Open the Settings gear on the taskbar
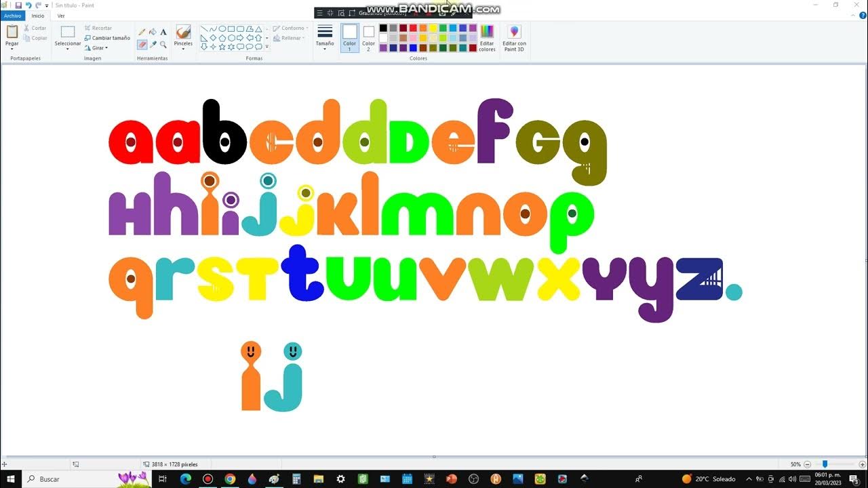 [340, 479]
